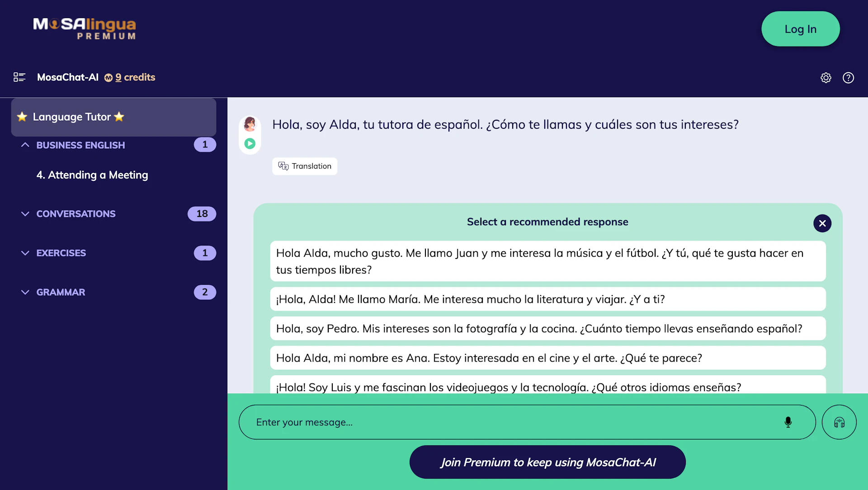This screenshot has width=868, height=490.
Task: Show translation of Alda's message
Action: (x=305, y=166)
